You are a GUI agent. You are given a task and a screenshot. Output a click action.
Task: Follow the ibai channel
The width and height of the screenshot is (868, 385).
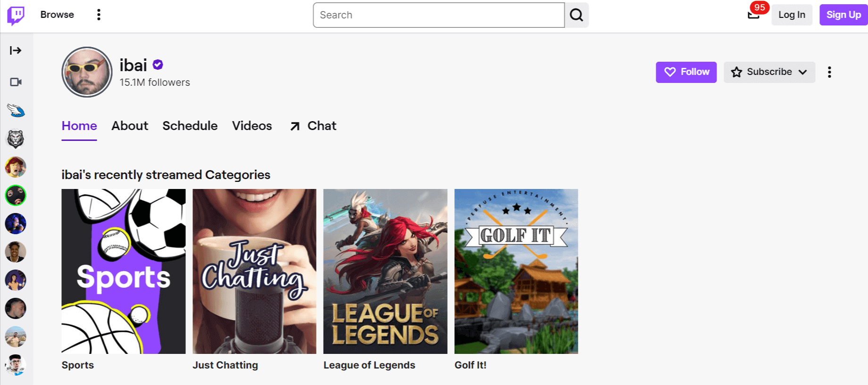pyautogui.click(x=686, y=72)
